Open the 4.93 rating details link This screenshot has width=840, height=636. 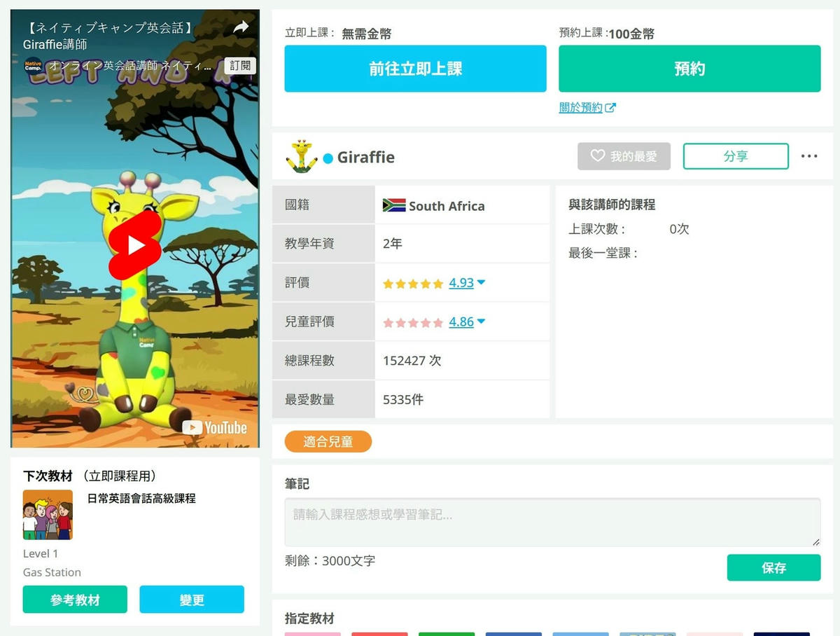pos(461,283)
